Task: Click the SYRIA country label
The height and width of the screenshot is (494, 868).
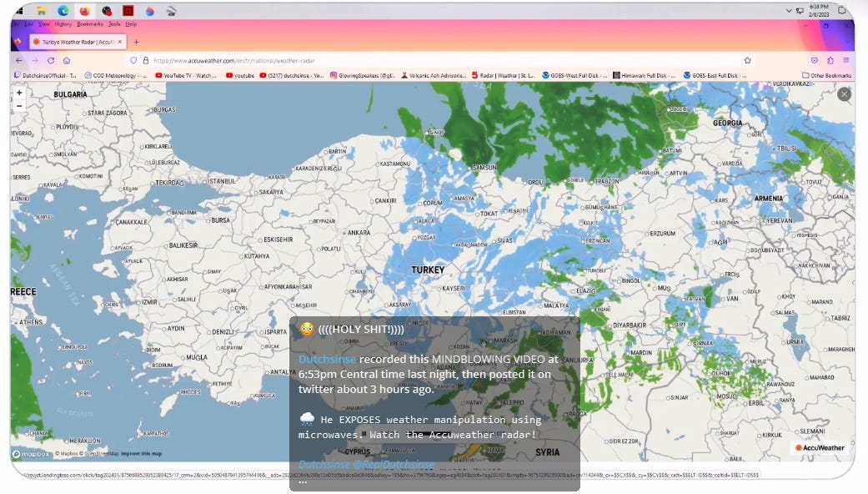Action: pyautogui.click(x=548, y=452)
